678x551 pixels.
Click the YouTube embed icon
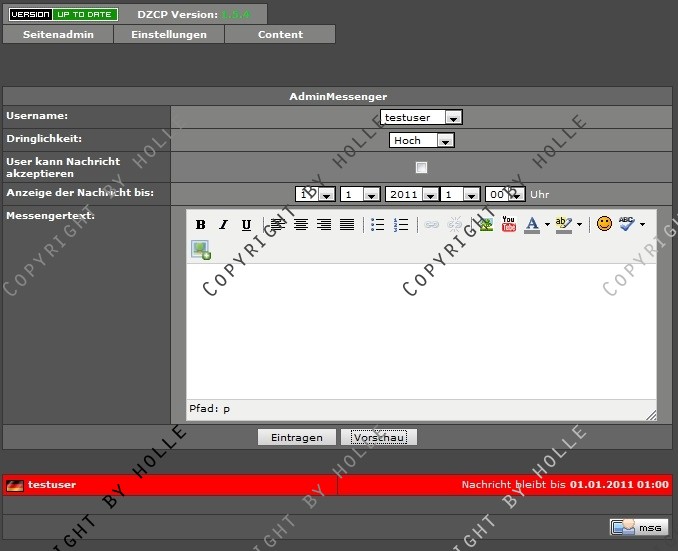(509, 225)
